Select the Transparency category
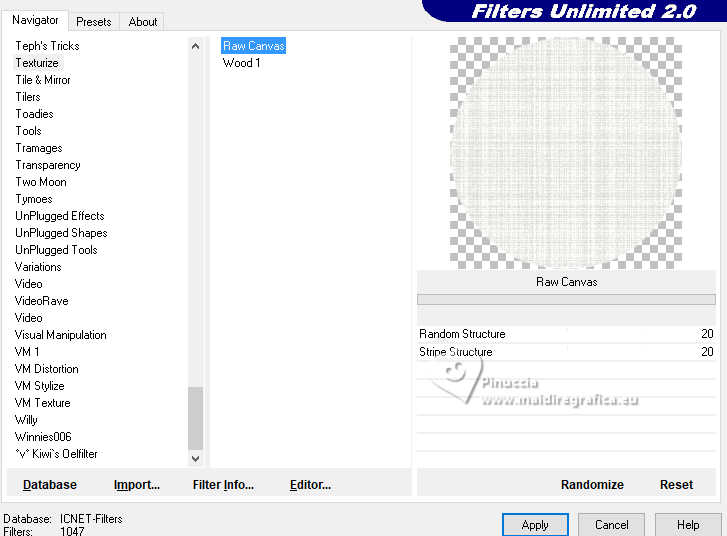The height and width of the screenshot is (536, 727). (x=48, y=165)
